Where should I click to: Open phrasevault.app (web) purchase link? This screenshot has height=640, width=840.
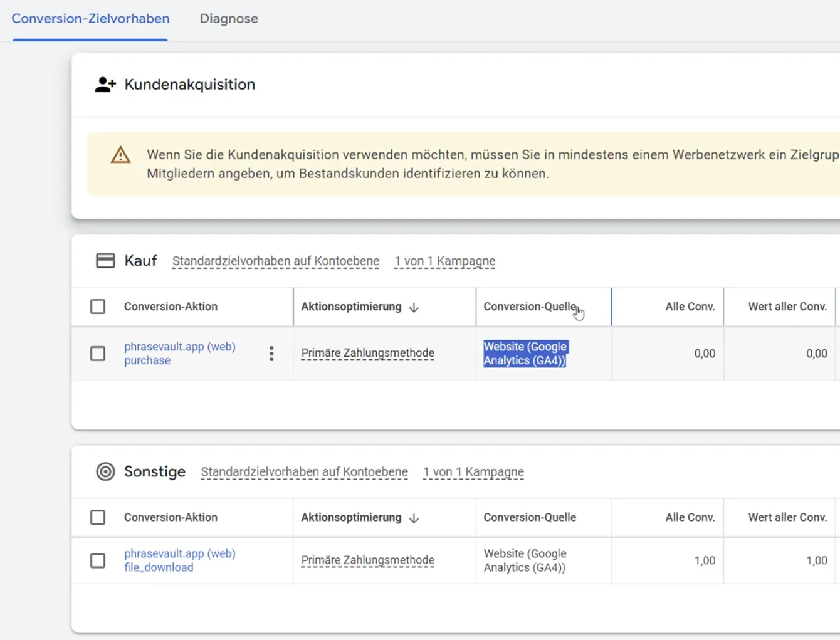(x=180, y=354)
